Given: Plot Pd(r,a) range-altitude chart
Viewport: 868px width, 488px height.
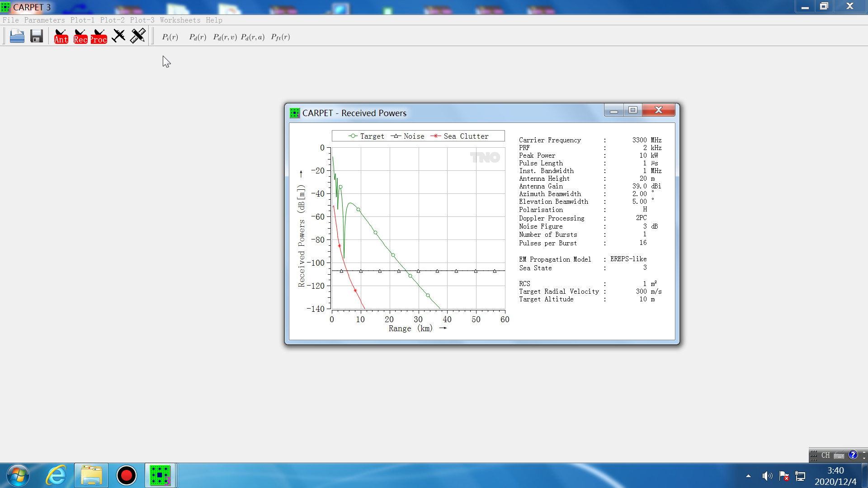Looking at the screenshot, I should pyautogui.click(x=253, y=37).
